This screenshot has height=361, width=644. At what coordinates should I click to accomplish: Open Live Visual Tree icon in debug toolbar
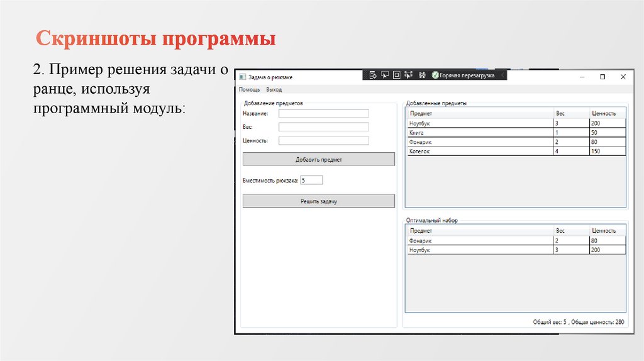[x=373, y=75]
